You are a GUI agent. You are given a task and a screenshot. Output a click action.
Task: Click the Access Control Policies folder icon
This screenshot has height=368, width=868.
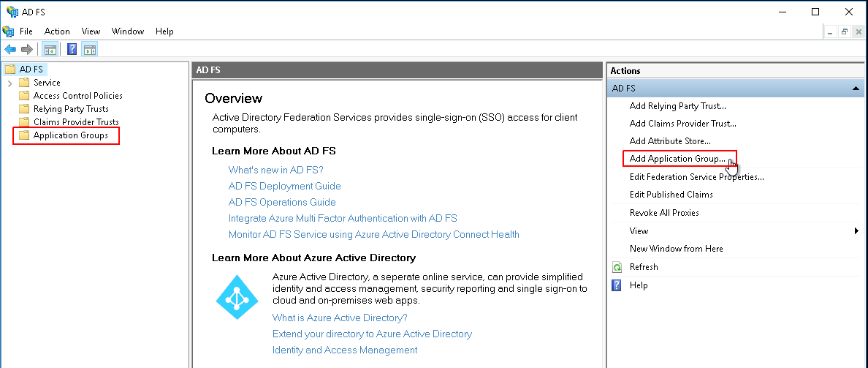point(24,96)
